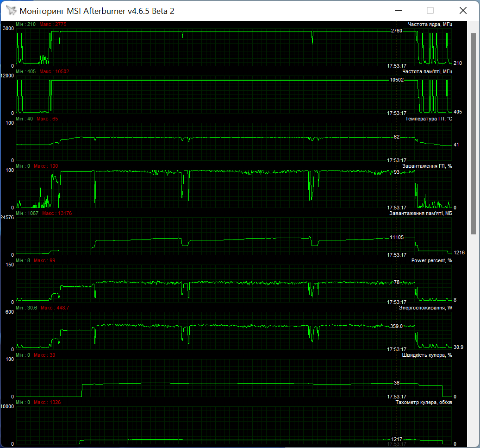Click current power draw value 30.9
The width and height of the screenshot is (480, 448).
point(458,347)
